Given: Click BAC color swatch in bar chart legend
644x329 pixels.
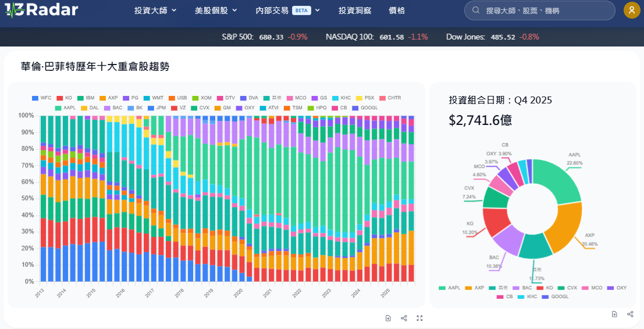Looking at the screenshot, I should click(106, 108).
